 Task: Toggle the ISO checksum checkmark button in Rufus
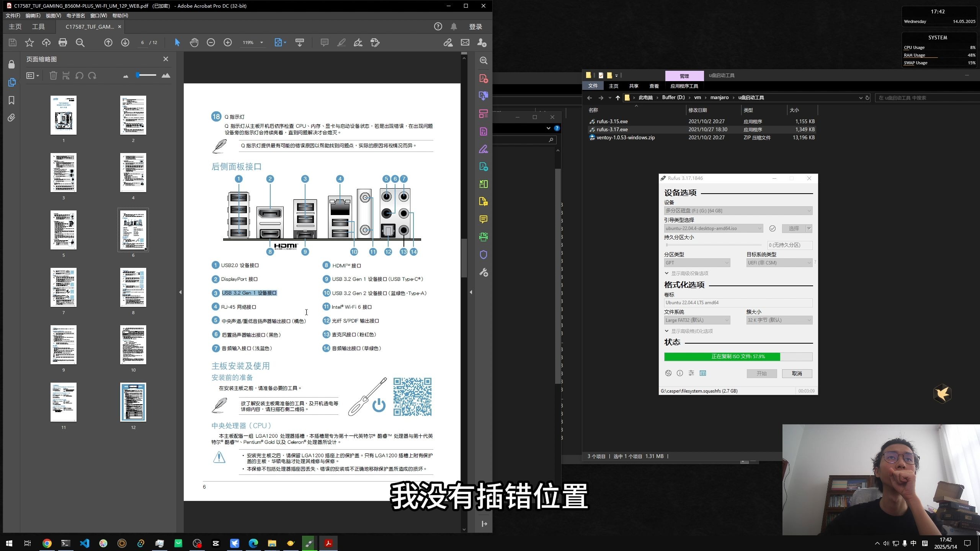(x=772, y=228)
